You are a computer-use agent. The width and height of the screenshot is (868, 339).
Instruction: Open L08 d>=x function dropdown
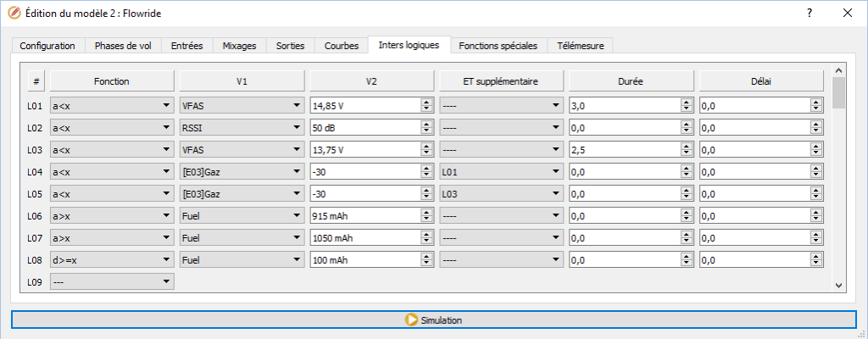(x=112, y=260)
